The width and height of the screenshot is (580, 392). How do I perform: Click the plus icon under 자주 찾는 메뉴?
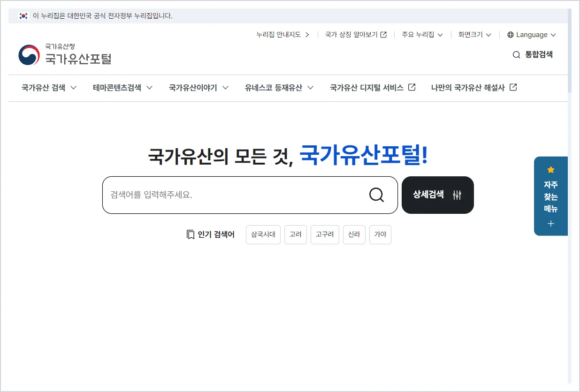[x=551, y=224]
